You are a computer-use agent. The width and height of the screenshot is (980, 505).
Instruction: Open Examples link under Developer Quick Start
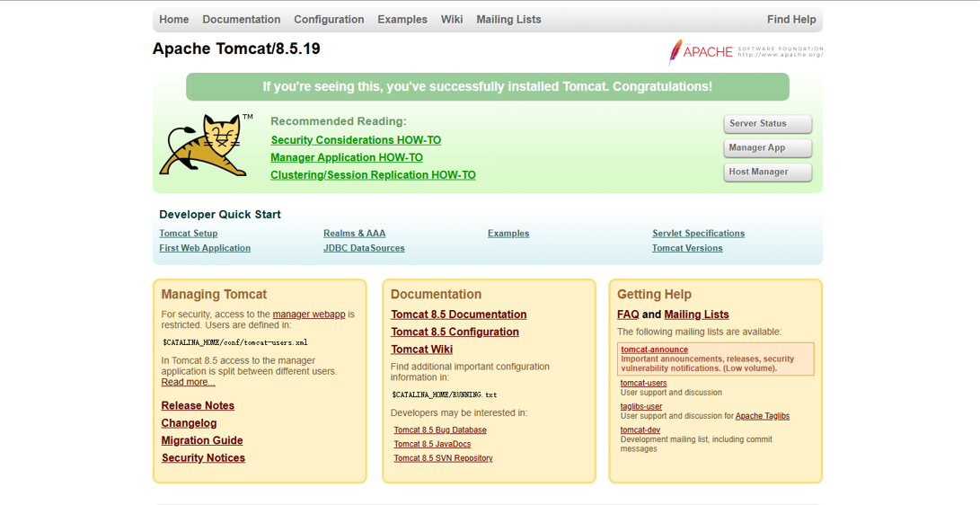508,233
